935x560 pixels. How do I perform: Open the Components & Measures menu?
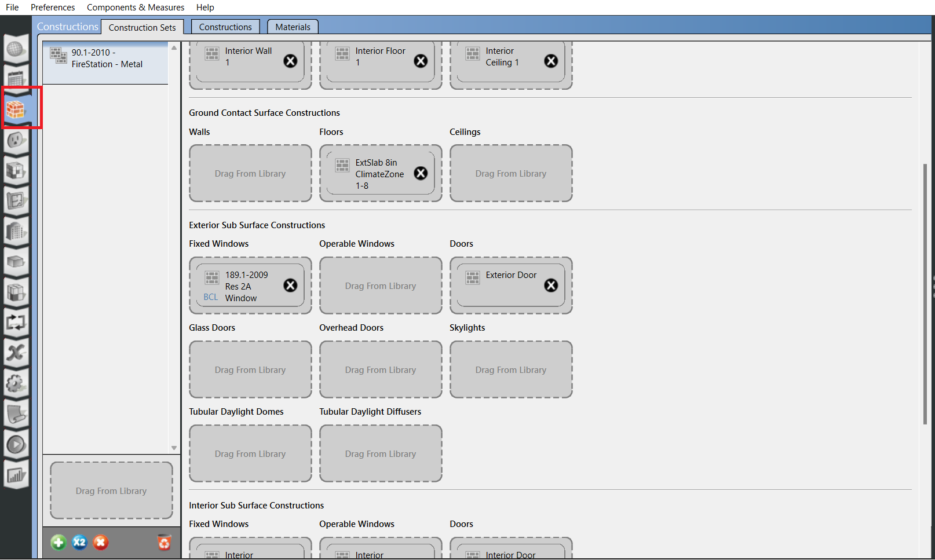(x=136, y=8)
